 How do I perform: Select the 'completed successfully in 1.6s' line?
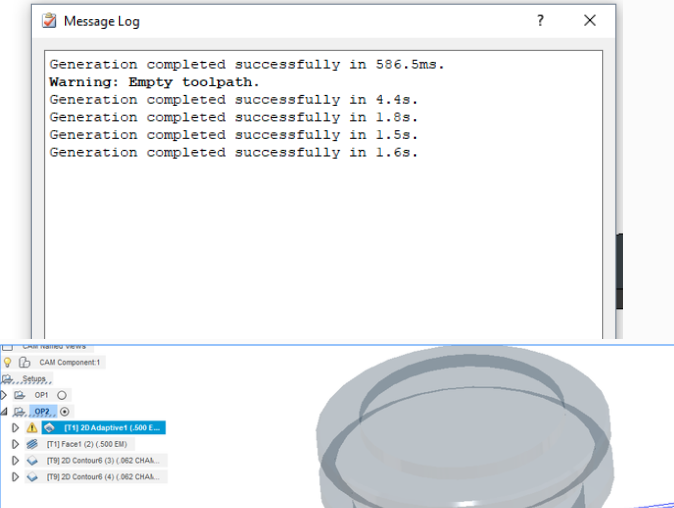(233, 153)
